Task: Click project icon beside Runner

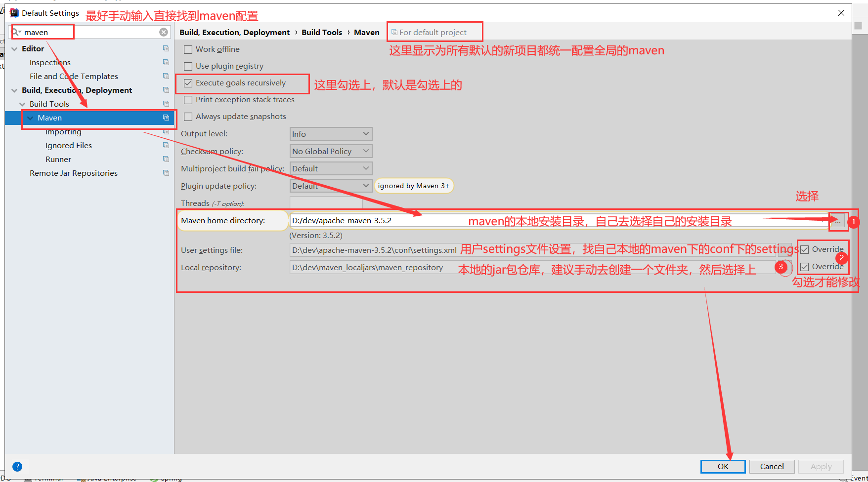Action: 166,159
